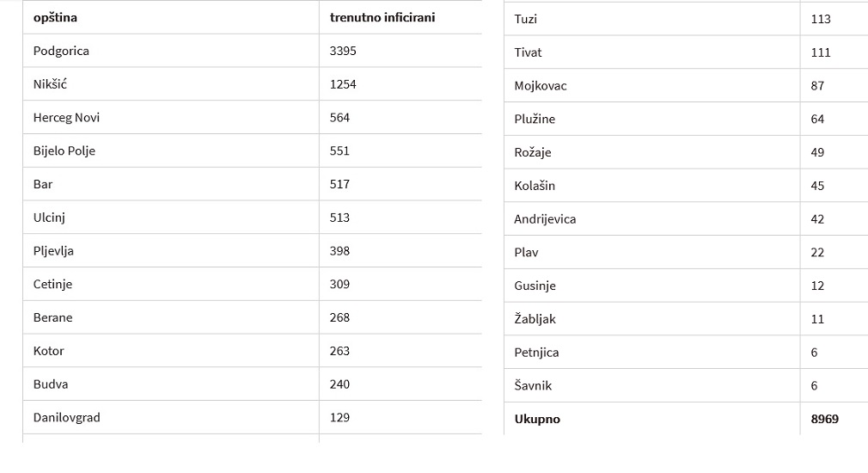The image size is (868, 473).
Task: Click the total value 8969
Action: tap(824, 419)
